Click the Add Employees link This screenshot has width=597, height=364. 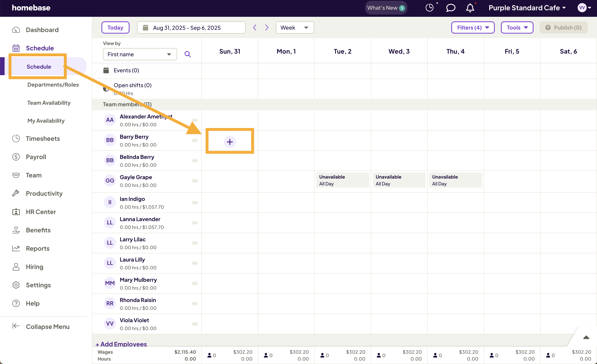pos(121,344)
